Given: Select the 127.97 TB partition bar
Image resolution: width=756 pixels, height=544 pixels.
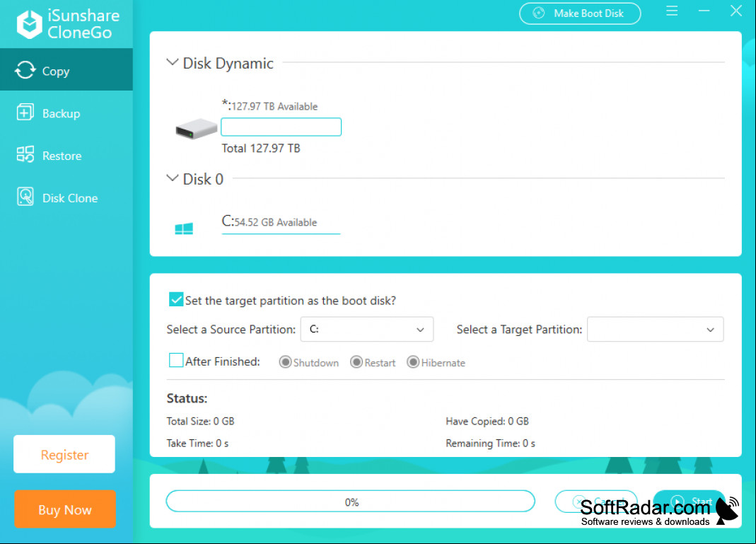Looking at the screenshot, I should [281, 127].
